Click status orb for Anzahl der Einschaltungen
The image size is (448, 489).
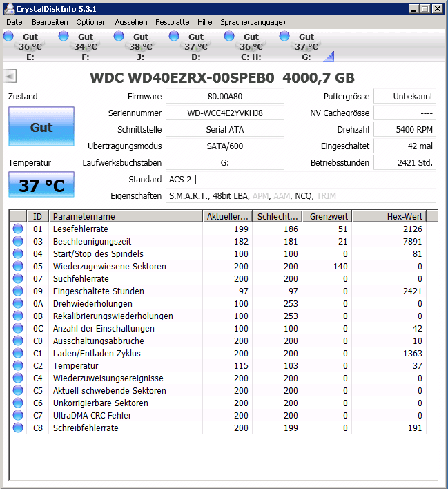click(18, 328)
